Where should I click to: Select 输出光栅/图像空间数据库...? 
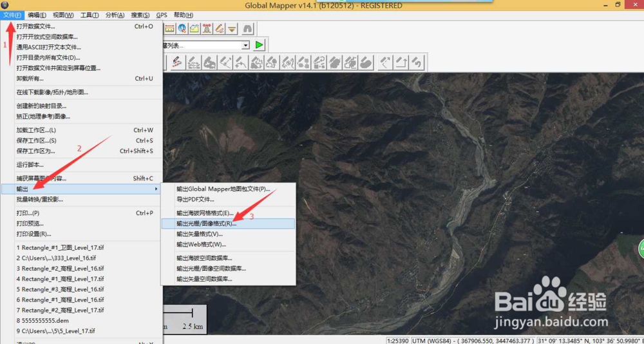tap(228, 269)
